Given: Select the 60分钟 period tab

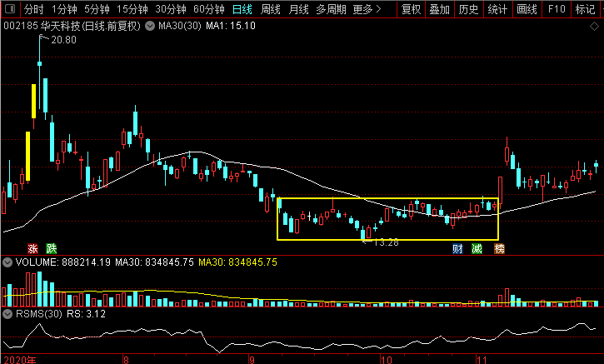Looking at the screenshot, I should 209,9.
